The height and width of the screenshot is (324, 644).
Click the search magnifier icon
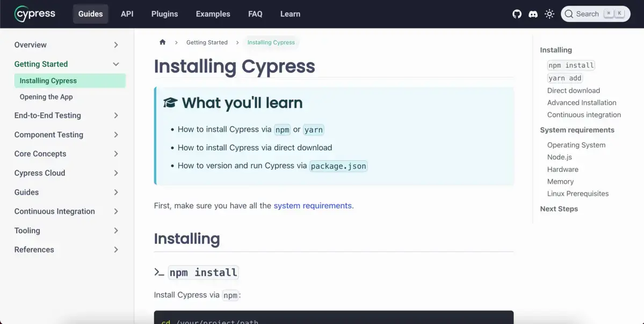pyautogui.click(x=569, y=14)
